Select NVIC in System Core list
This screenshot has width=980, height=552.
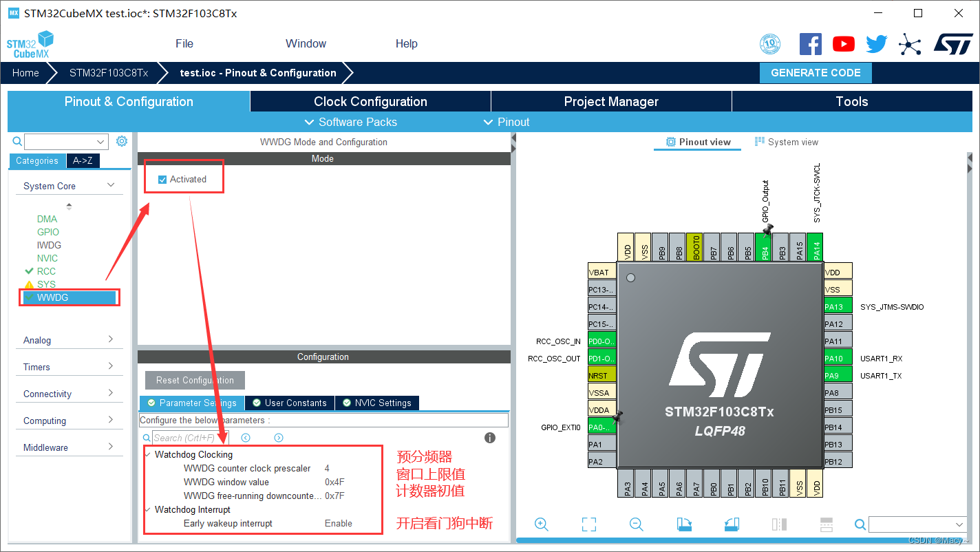tap(47, 258)
